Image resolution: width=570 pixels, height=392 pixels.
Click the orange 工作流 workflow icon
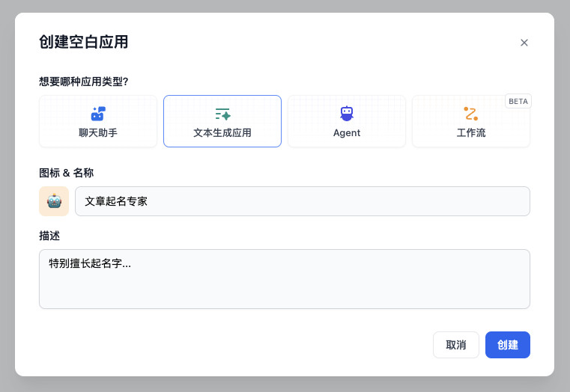[x=471, y=114]
